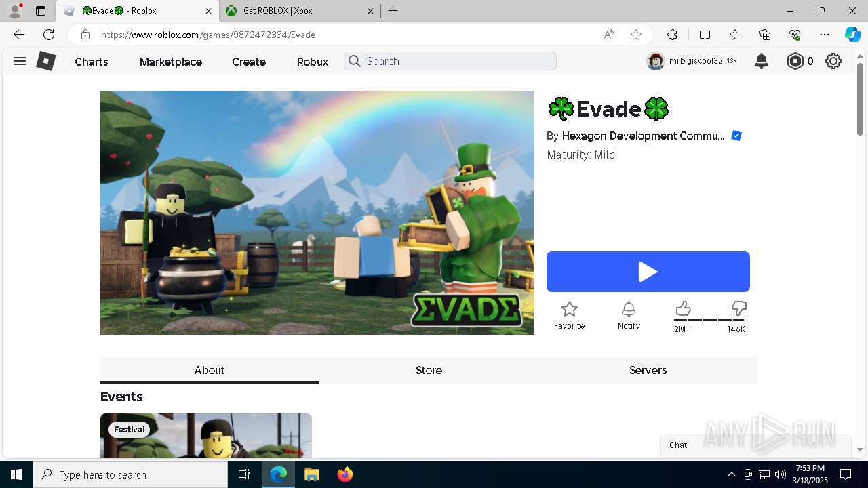Open the Festival event thumbnail
This screenshot has width=868, height=488.
tap(206, 436)
